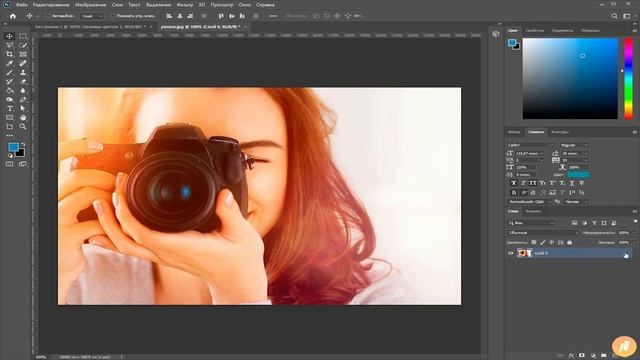Select the Zoom tool in the toolbox
640x360 pixels.
click(23, 127)
